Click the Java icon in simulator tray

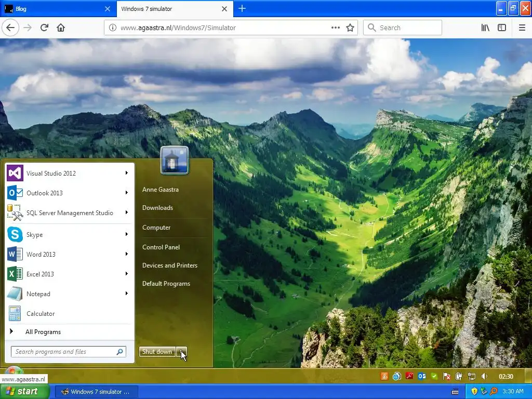point(384,376)
